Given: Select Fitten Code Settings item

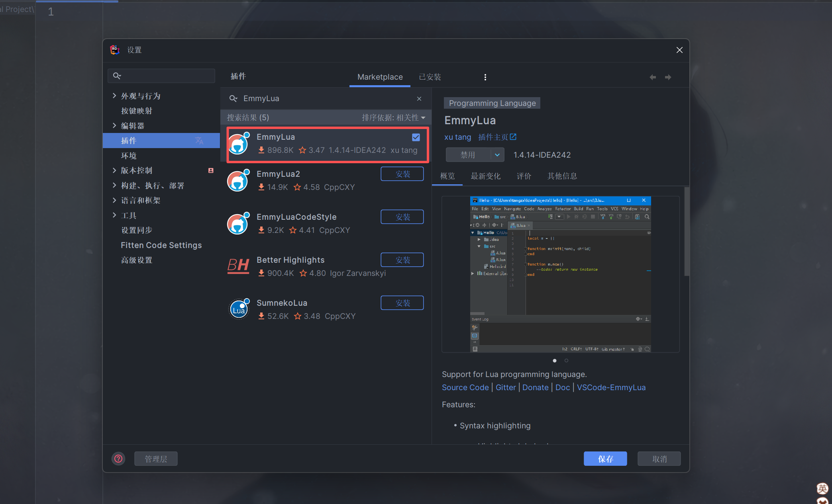Looking at the screenshot, I should click(161, 245).
